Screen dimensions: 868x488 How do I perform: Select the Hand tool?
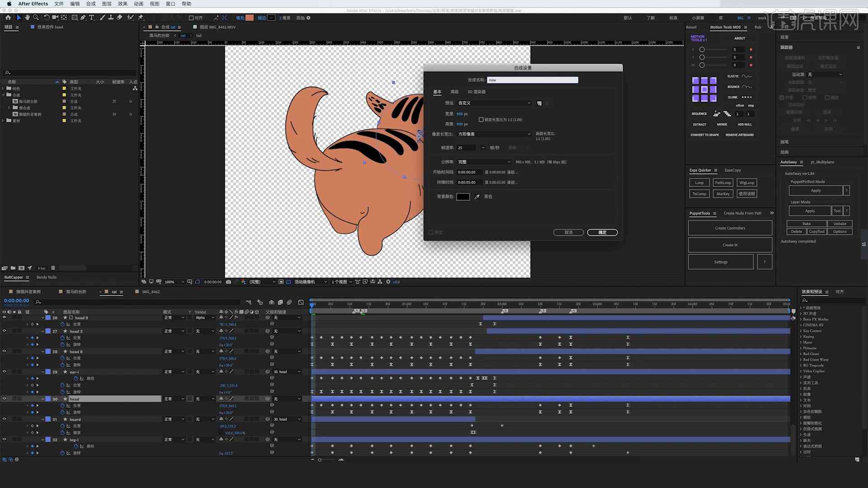(x=27, y=18)
